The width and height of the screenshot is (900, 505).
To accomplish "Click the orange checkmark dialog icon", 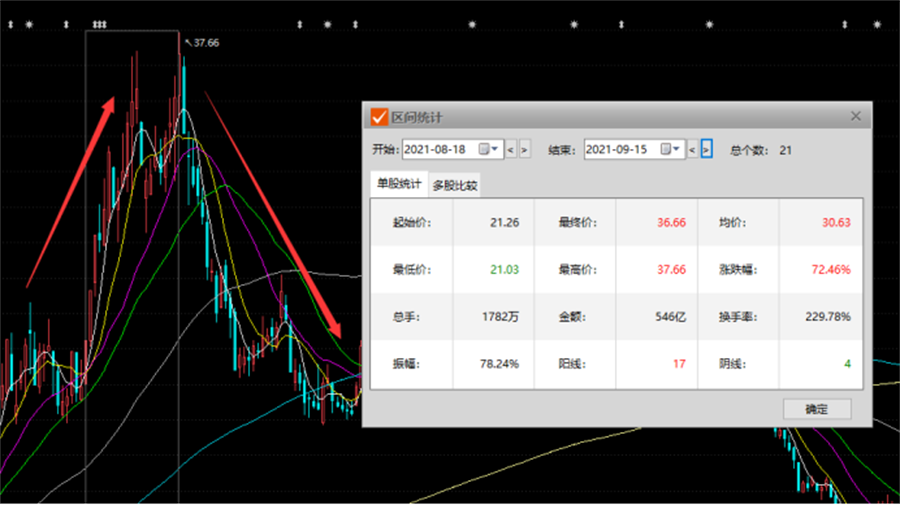I will (379, 117).
